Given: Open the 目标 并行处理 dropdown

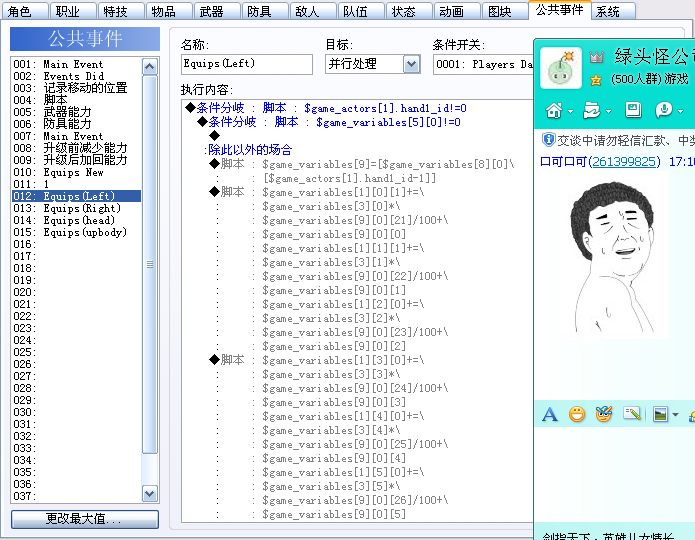Looking at the screenshot, I should pos(411,64).
